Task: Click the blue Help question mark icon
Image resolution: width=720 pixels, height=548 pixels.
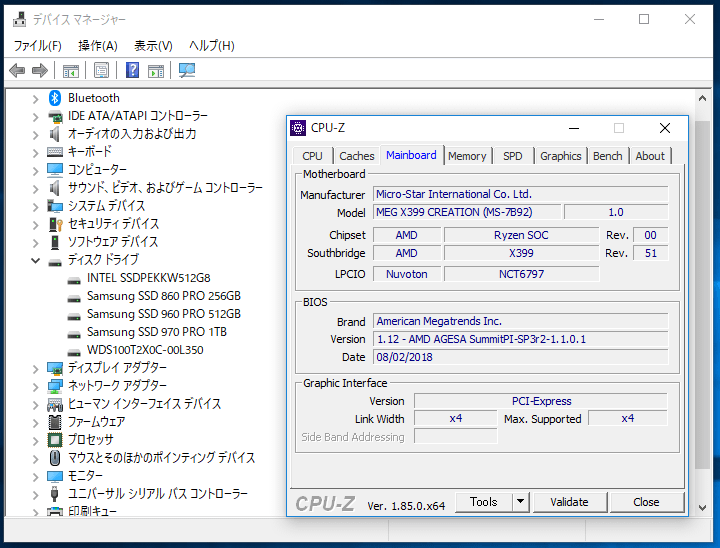Action: (132, 70)
